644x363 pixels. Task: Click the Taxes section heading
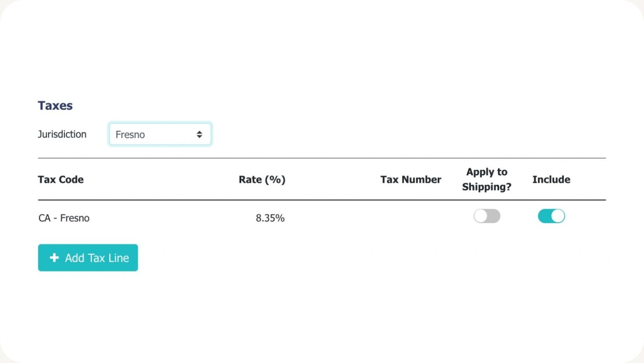[x=55, y=105]
